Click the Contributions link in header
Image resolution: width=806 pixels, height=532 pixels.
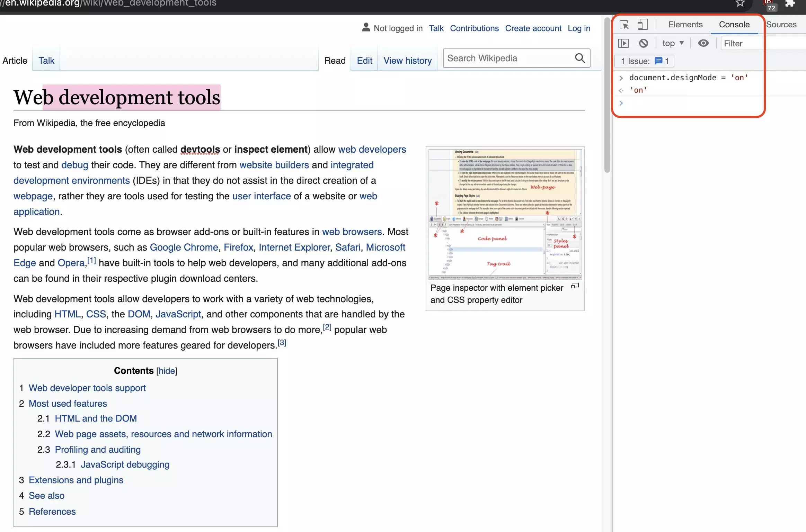pos(475,28)
